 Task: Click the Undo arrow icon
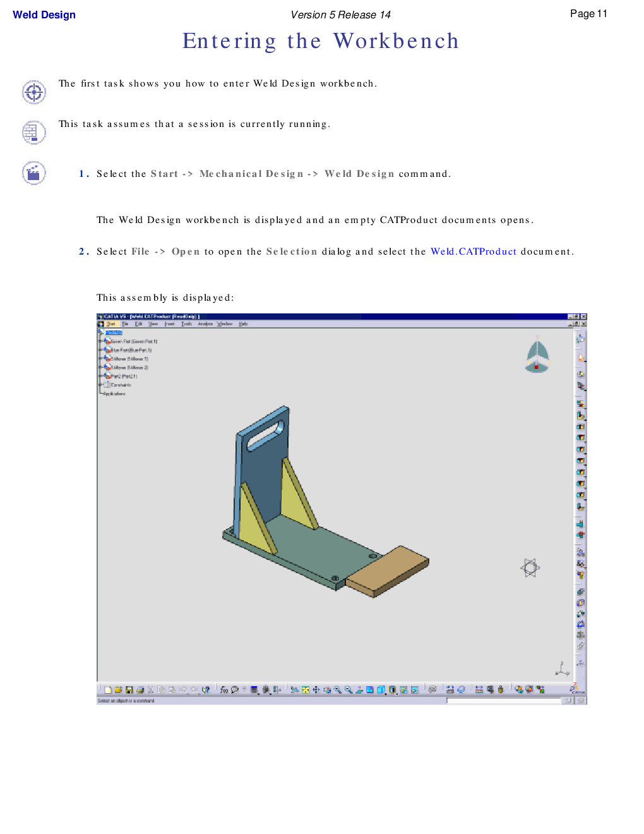[183, 690]
